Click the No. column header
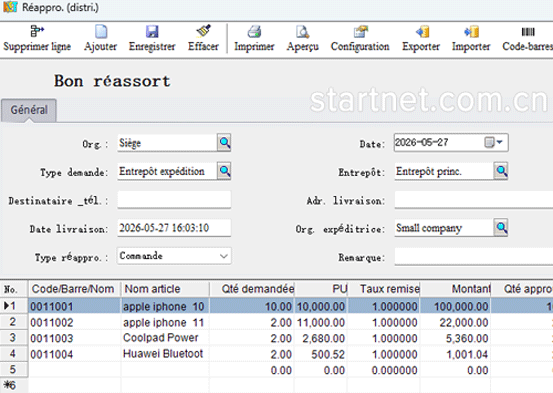Viewport: 553px width, 393px height. (x=14, y=289)
